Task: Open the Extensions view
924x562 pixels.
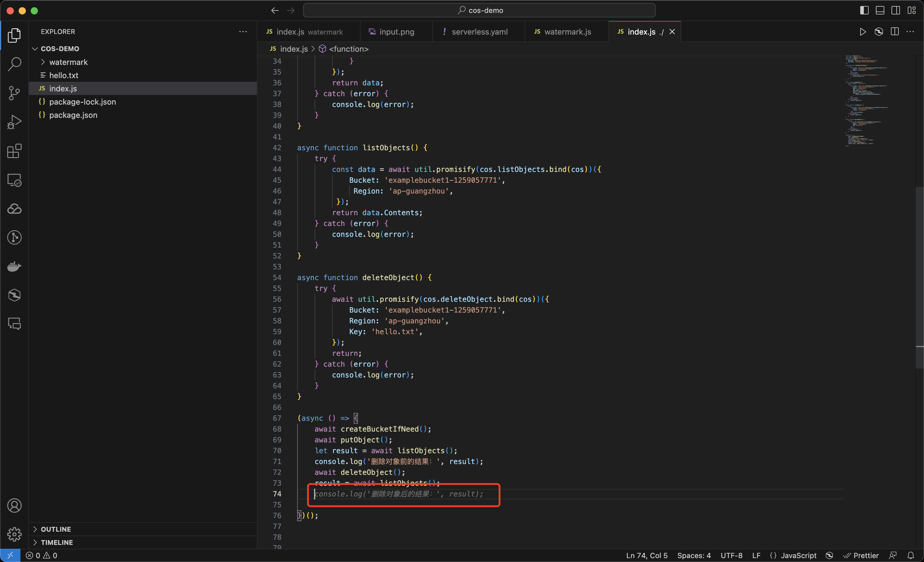Action: [14, 151]
